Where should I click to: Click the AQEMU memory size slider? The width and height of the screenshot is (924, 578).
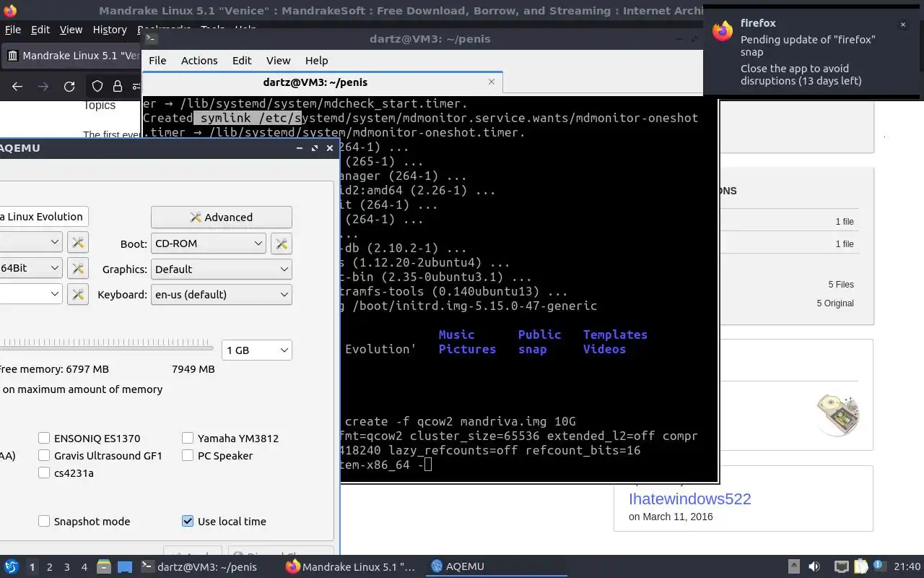[x=106, y=348]
